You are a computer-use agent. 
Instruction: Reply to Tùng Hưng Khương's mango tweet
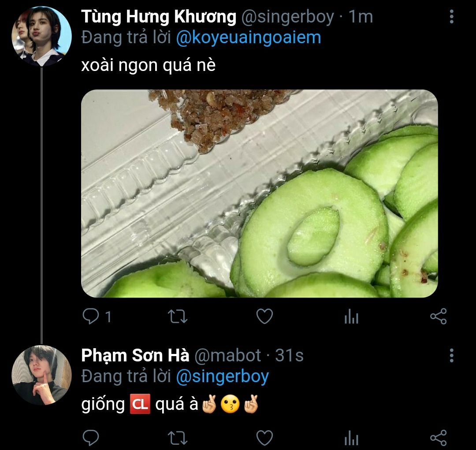click(x=91, y=316)
